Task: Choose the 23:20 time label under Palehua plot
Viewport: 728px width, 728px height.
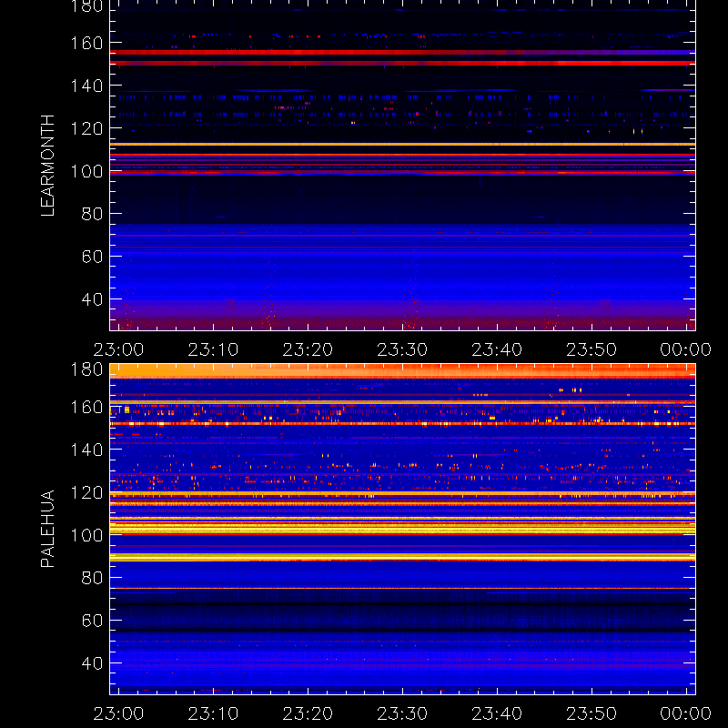Action: coord(308,713)
